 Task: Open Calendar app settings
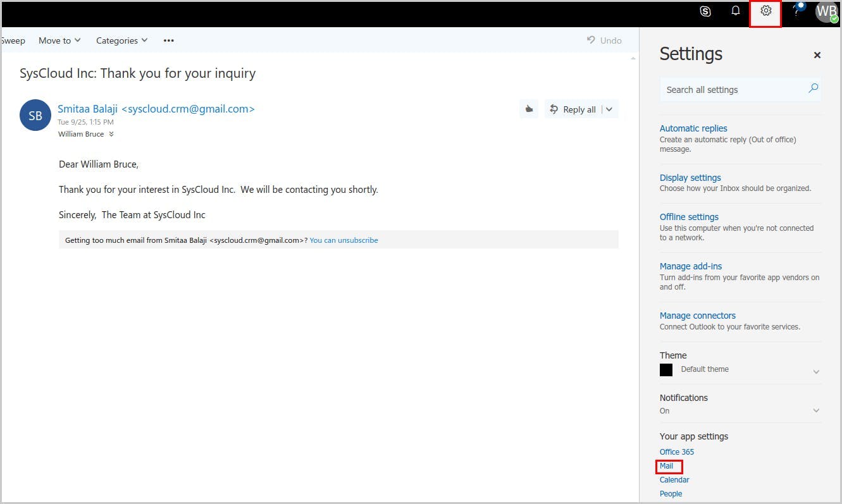pyautogui.click(x=674, y=480)
